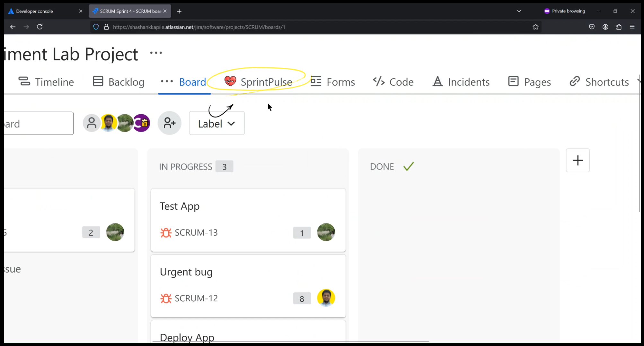This screenshot has height=346, width=644.
Task: Open the Backlog tab
Action: [119, 82]
